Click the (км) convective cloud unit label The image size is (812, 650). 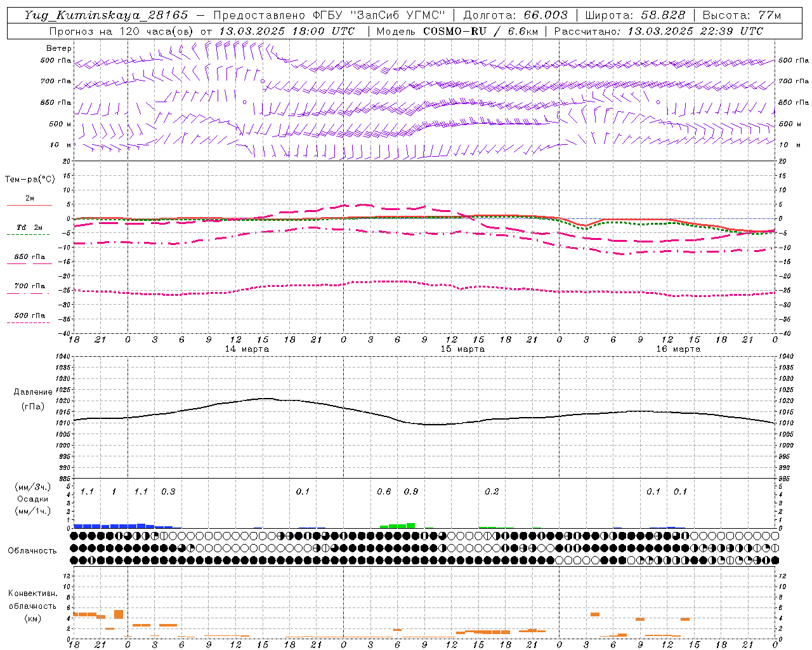tap(32, 618)
